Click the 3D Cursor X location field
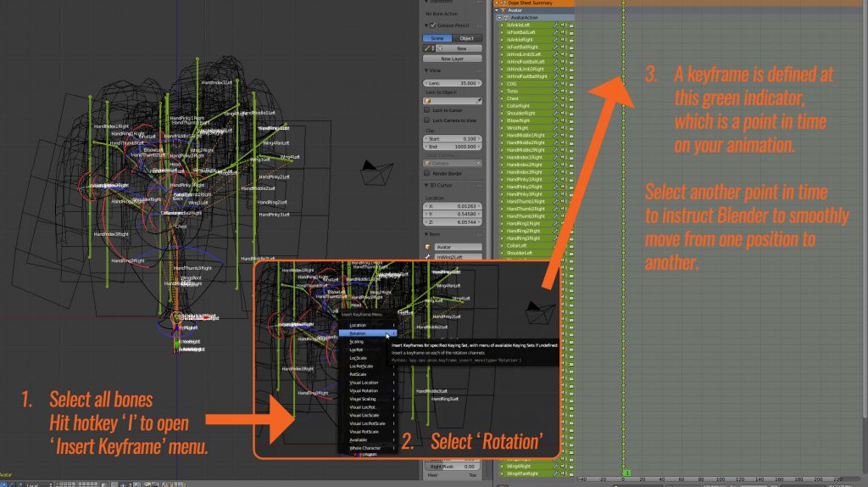The width and height of the screenshot is (868, 487). 453,206
